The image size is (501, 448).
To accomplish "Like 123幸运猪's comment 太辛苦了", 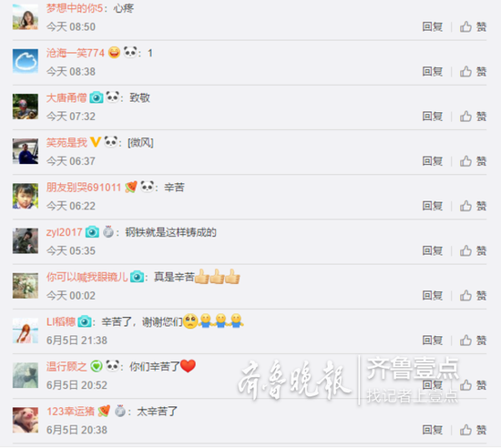I will click(473, 430).
